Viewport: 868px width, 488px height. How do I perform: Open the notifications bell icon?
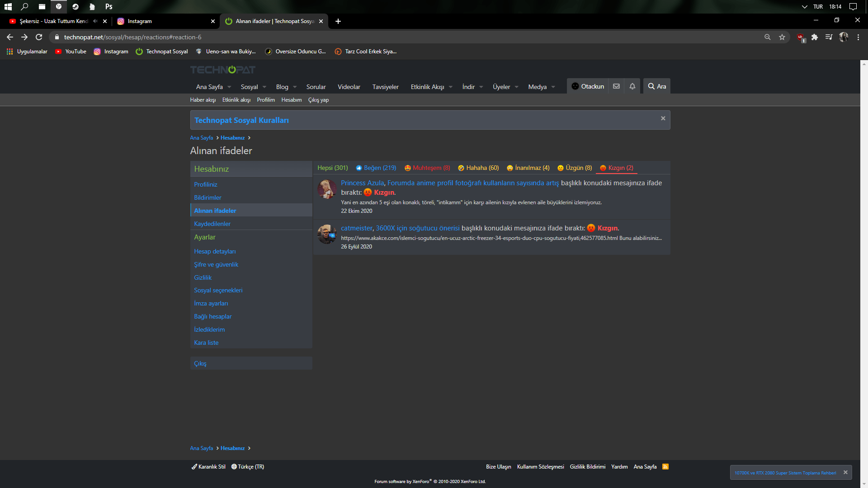tap(632, 86)
